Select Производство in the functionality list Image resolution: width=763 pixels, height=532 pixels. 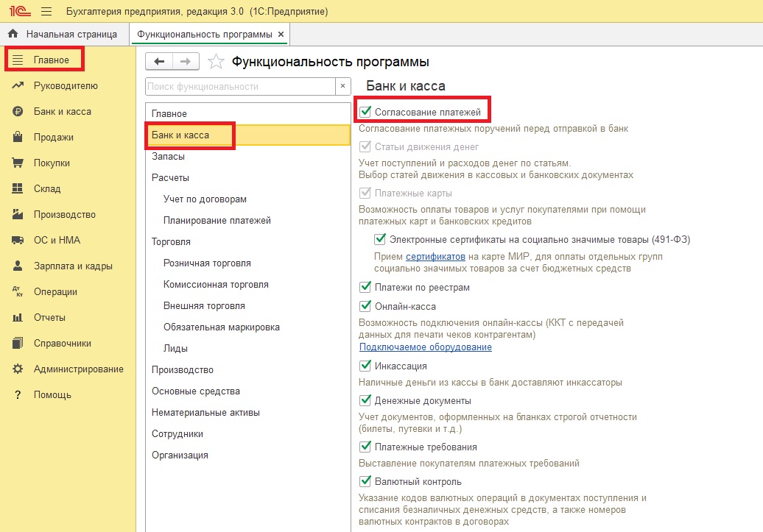click(247, 369)
